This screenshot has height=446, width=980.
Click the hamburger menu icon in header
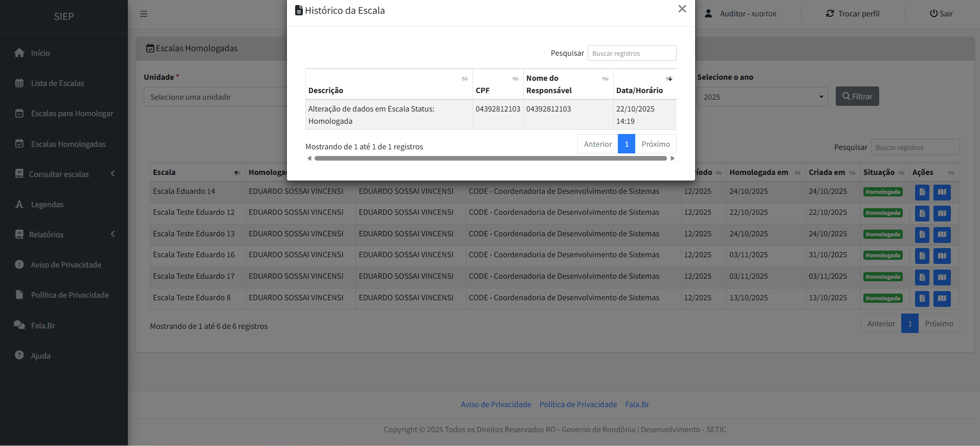click(144, 14)
